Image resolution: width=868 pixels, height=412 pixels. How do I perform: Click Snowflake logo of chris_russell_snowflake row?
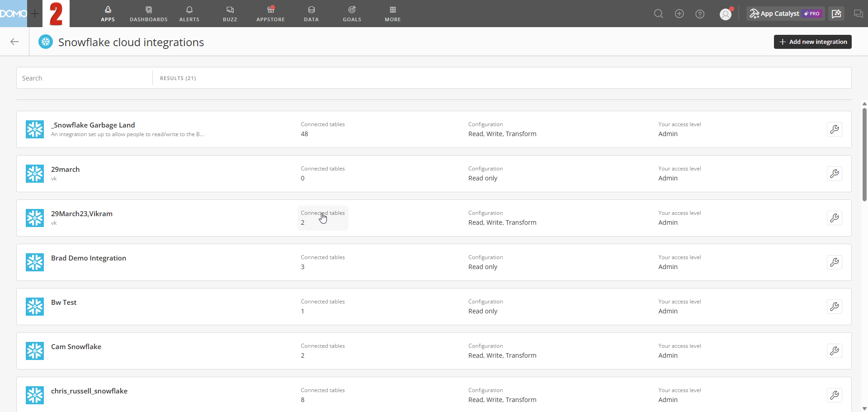pyautogui.click(x=35, y=395)
